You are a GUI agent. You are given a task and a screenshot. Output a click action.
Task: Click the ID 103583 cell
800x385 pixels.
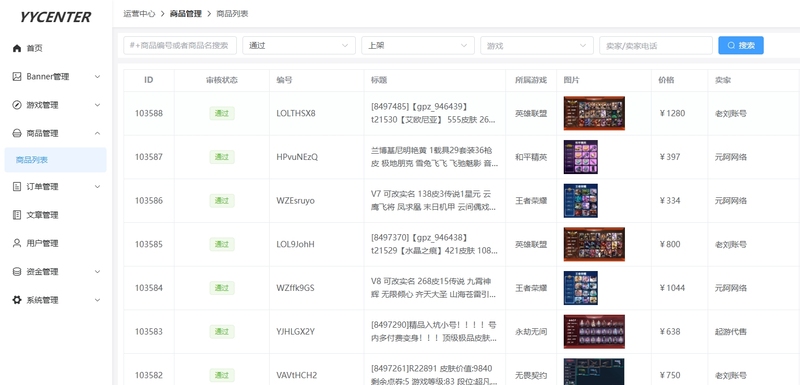pyautogui.click(x=149, y=331)
